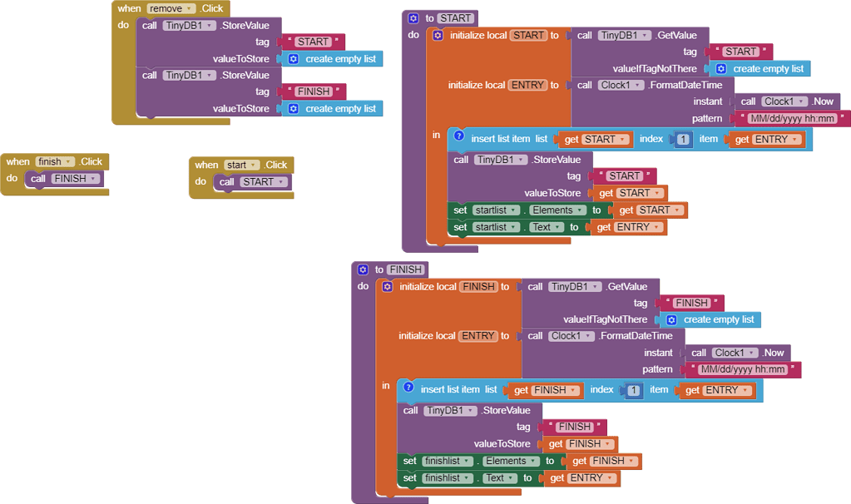
Task: Click the gear icon on initialize local START block
Action: click(x=438, y=35)
